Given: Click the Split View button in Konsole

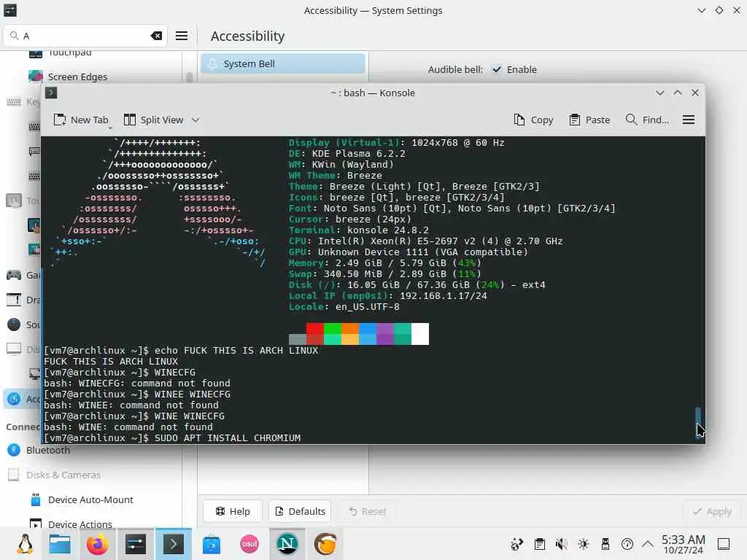Looking at the screenshot, I should tap(153, 120).
